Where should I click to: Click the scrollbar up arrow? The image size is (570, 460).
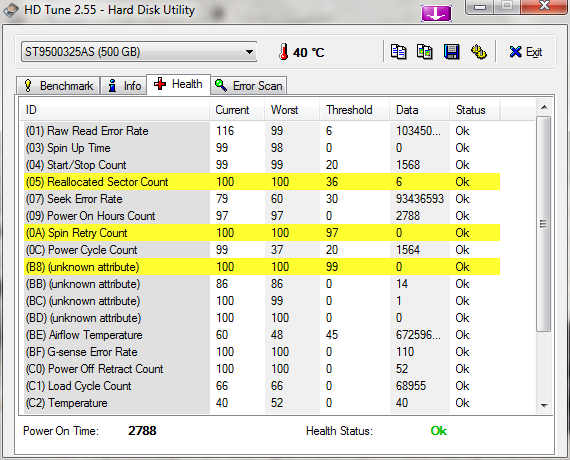pyautogui.click(x=544, y=107)
